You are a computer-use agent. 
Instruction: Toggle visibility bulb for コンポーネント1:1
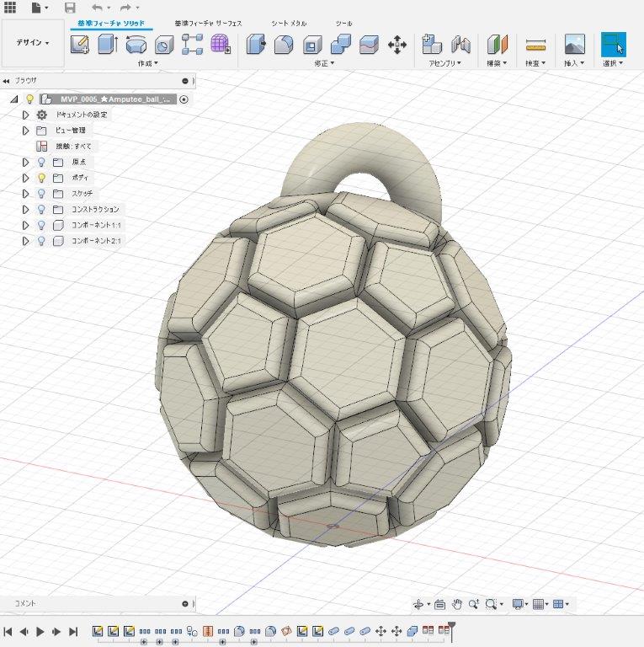(x=41, y=225)
